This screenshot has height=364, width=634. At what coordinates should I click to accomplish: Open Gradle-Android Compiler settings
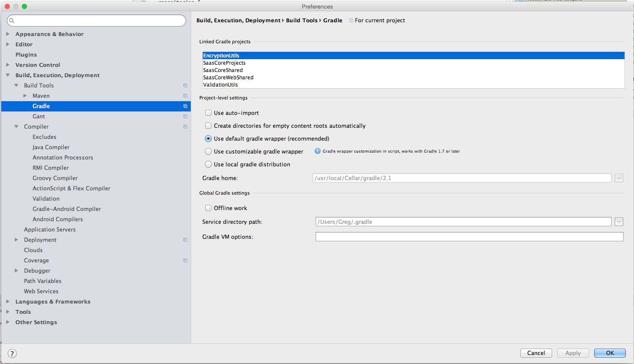click(67, 209)
